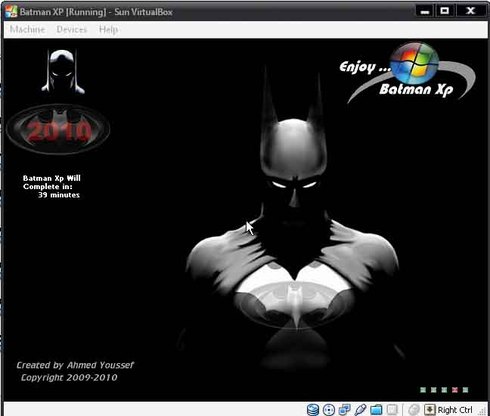Click the network adapters status icon
Viewport: 490px width, 416px height.
[x=344, y=410]
